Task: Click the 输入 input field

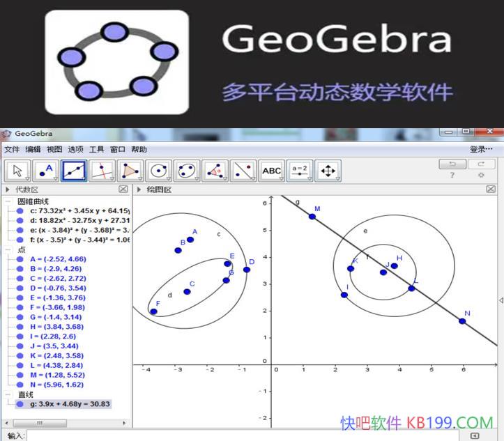Action: click(243, 436)
